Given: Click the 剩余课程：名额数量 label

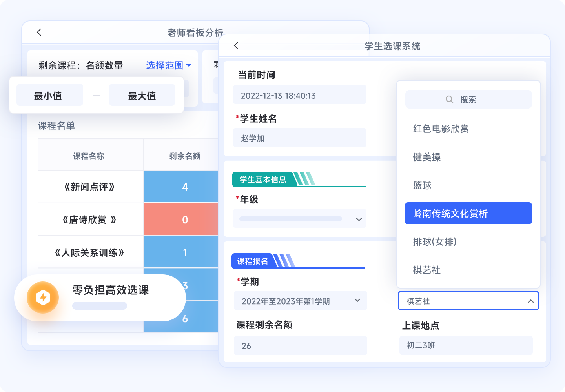Looking at the screenshot, I should pos(81,65).
